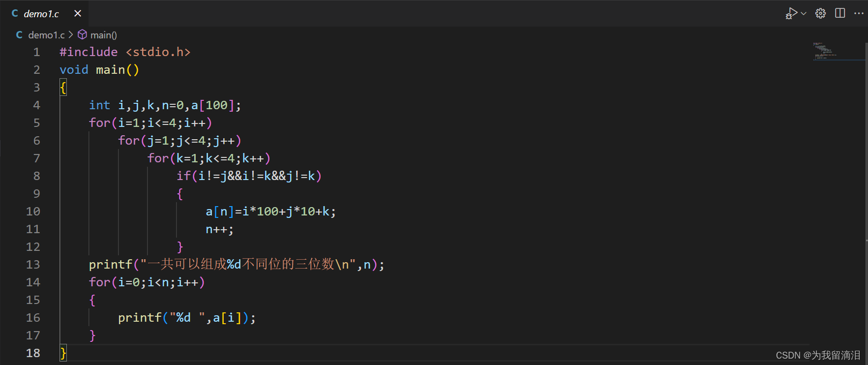Click the main() symbol cube icon
The width and height of the screenshot is (868, 365).
pyautogui.click(x=83, y=34)
